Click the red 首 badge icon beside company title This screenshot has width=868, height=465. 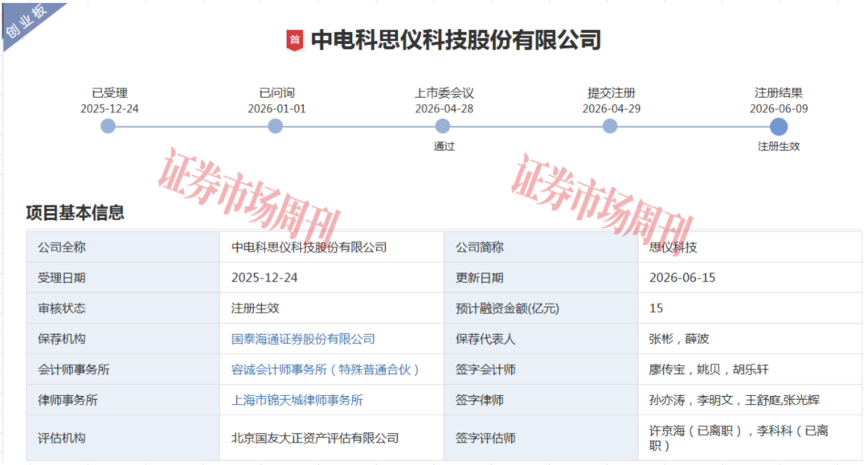click(294, 40)
